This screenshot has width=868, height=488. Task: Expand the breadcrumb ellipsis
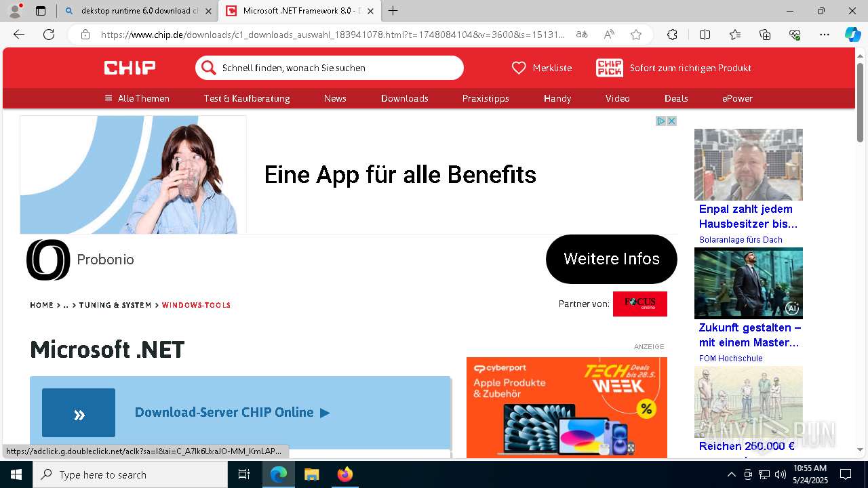[x=66, y=305]
